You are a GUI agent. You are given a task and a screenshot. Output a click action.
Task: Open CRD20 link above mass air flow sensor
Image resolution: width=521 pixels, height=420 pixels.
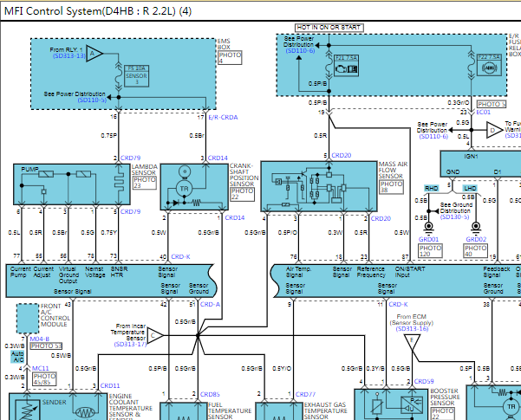coord(342,155)
